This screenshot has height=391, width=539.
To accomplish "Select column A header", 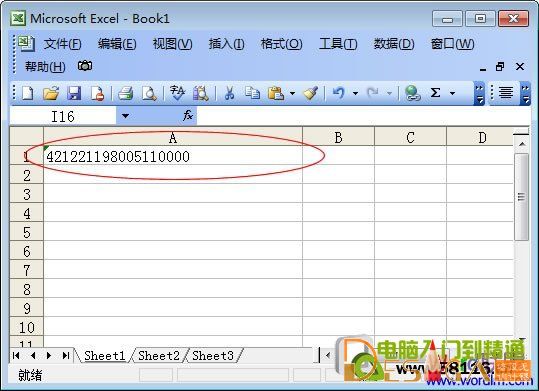I will click(173, 138).
